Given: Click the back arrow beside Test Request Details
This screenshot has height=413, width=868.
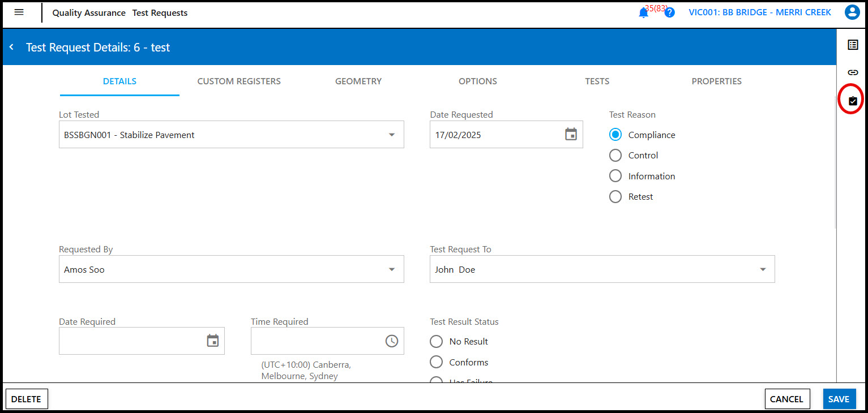Looking at the screenshot, I should tap(11, 48).
